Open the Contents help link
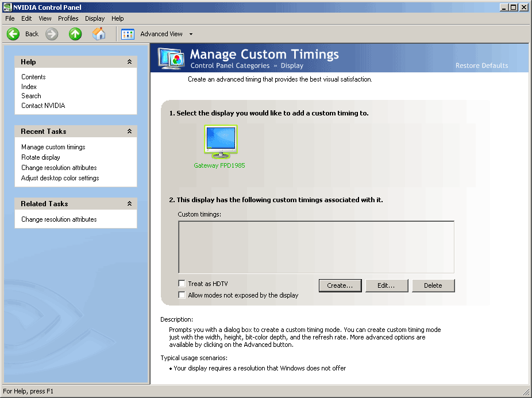The height and width of the screenshot is (398, 532). [x=33, y=77]
